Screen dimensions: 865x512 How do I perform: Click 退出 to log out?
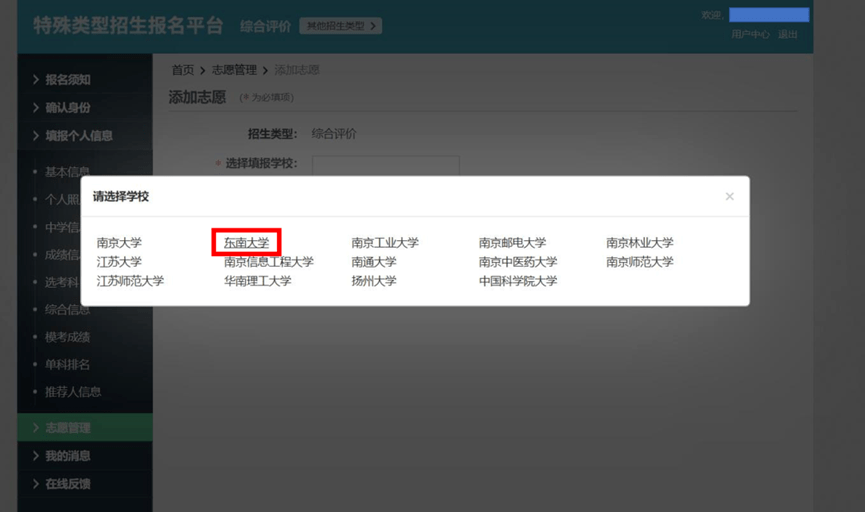(x=788, y=34)
